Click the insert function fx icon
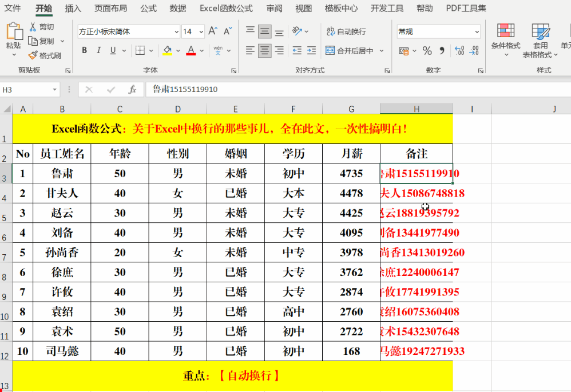Image resolution: width=571 pixels, height=392 pixels. (132, 90)
